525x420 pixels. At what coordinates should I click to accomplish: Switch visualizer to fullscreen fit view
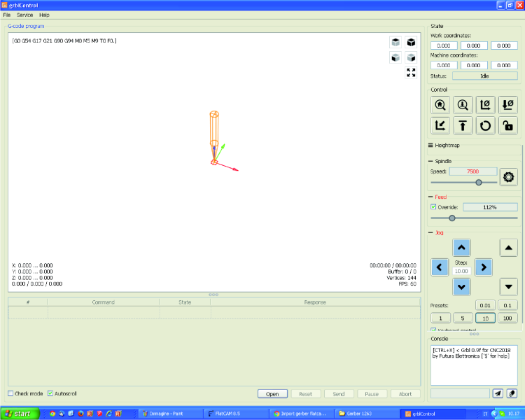point(411,72)
